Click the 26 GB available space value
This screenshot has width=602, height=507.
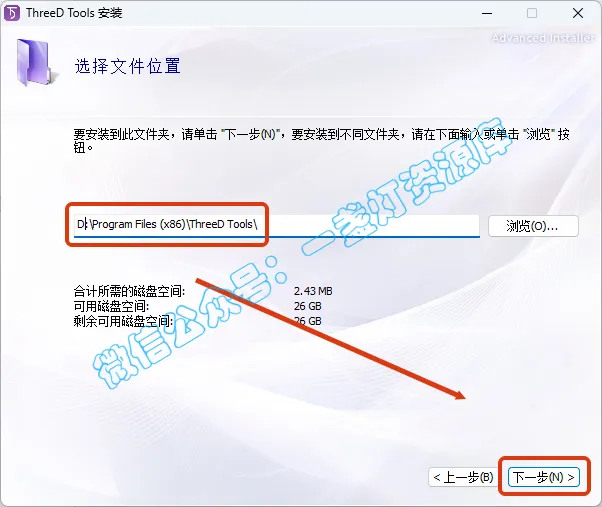pos(308,306)
